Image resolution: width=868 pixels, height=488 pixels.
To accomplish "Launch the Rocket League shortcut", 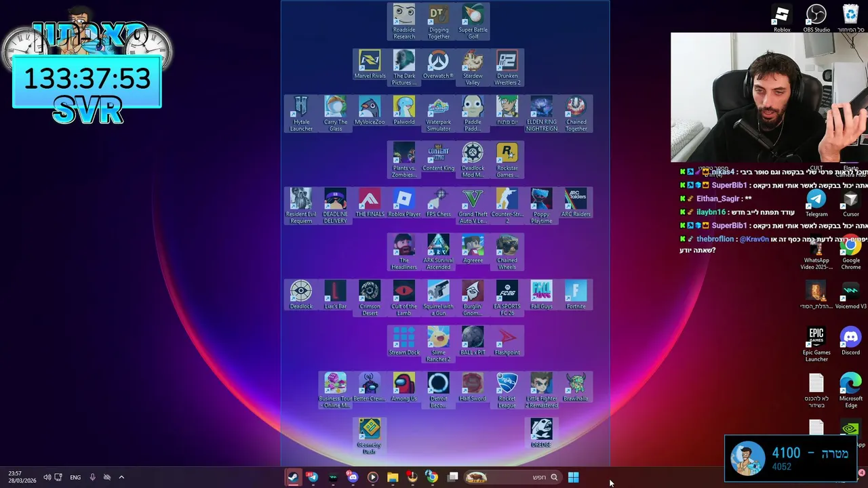I will pyautogui.click(x=507, y=390).
